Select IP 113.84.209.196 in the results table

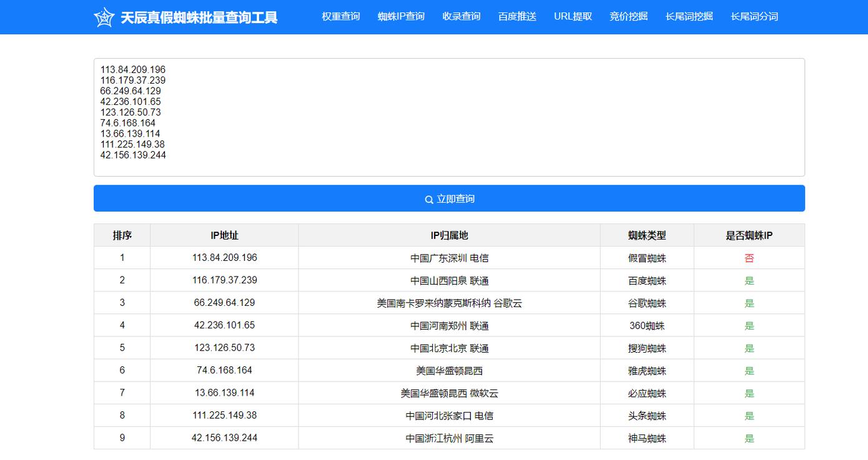[225, 258]
